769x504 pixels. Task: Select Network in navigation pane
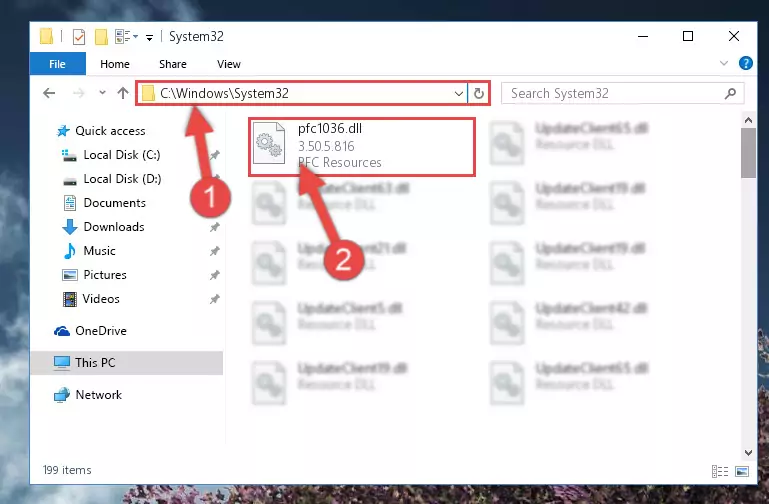[98, 395]
